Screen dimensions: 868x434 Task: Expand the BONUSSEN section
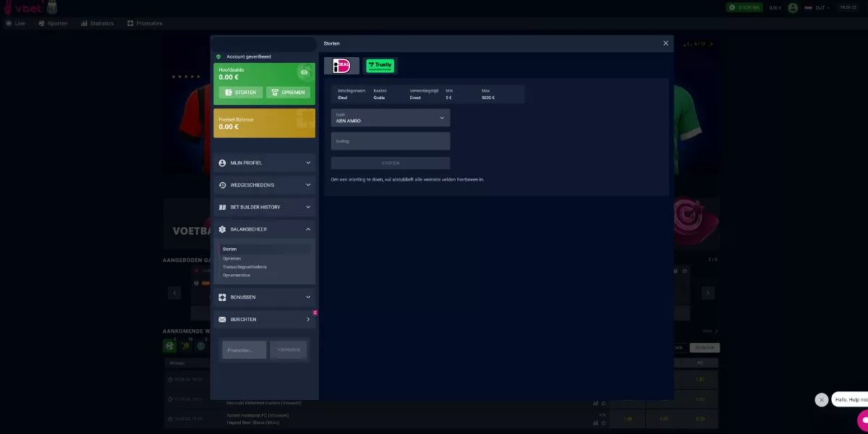click(x=265, y=297)
